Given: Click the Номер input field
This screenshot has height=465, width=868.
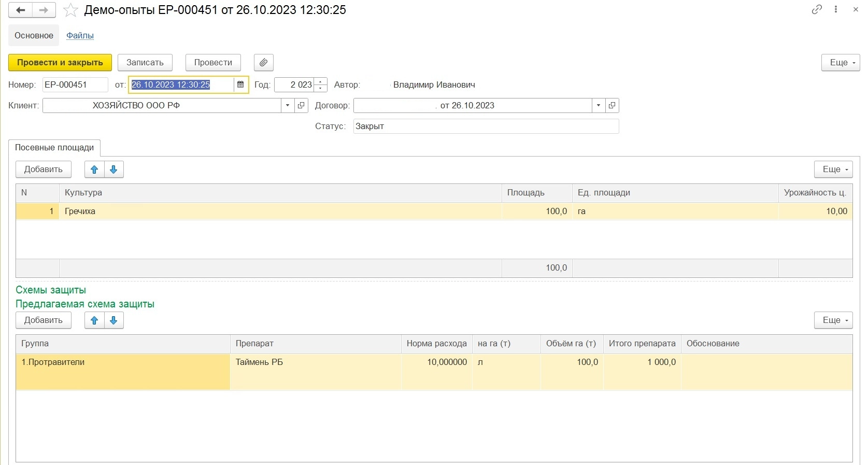Looking at the screenshot, I should 75,85.
